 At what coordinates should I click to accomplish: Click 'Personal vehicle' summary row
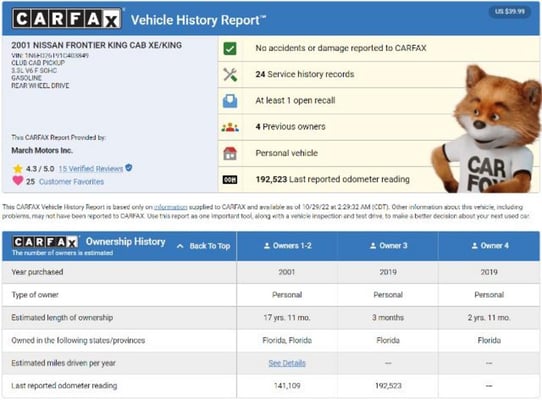coord(379,153)
